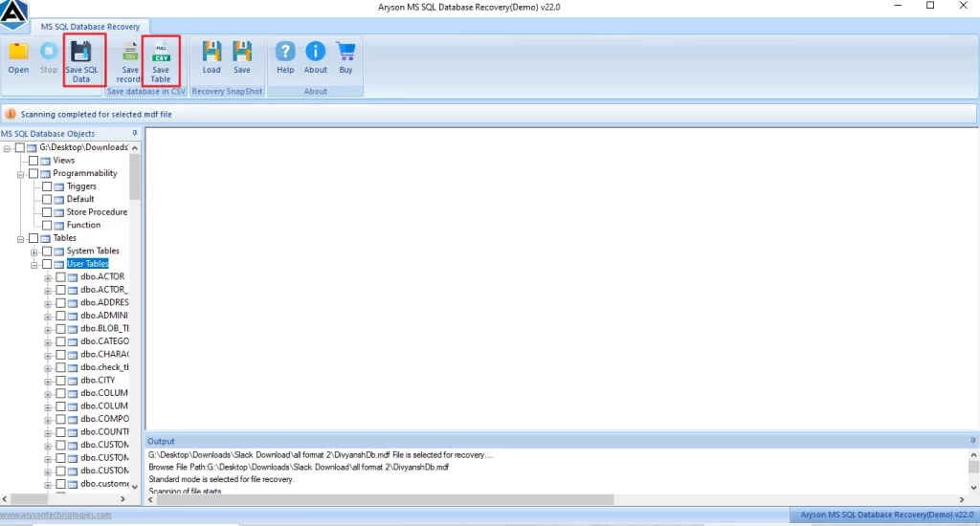The image size is (980, 526).
Task: Expand the dbo.CITY table node
Action: (x=48, y=382)
